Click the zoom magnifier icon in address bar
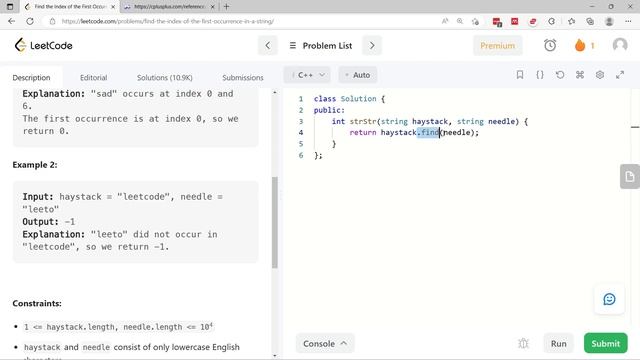The height and width of the screenshot is (360, 640). (460, 21)
